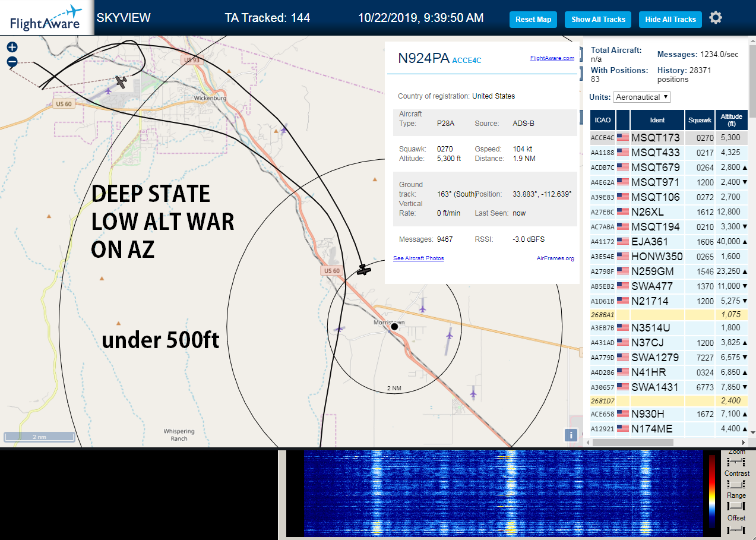Select the N37CJ row

(669, 343)
